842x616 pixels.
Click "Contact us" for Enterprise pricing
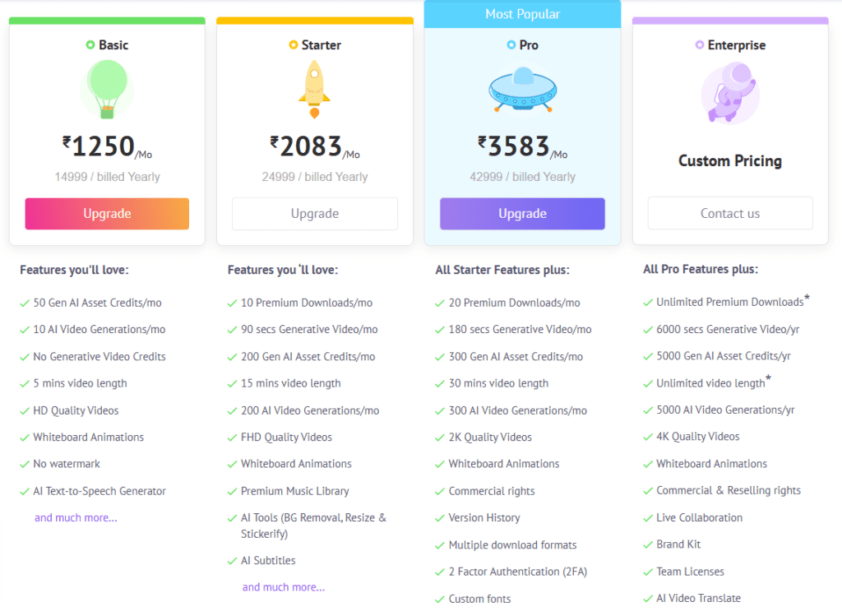click(x=729, y=213)
